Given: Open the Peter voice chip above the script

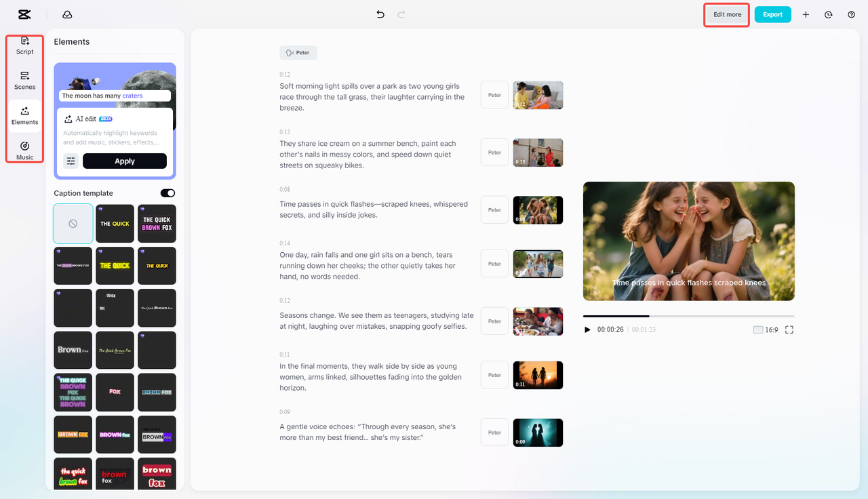Looking at the screenshot, I should click(298, 52).
